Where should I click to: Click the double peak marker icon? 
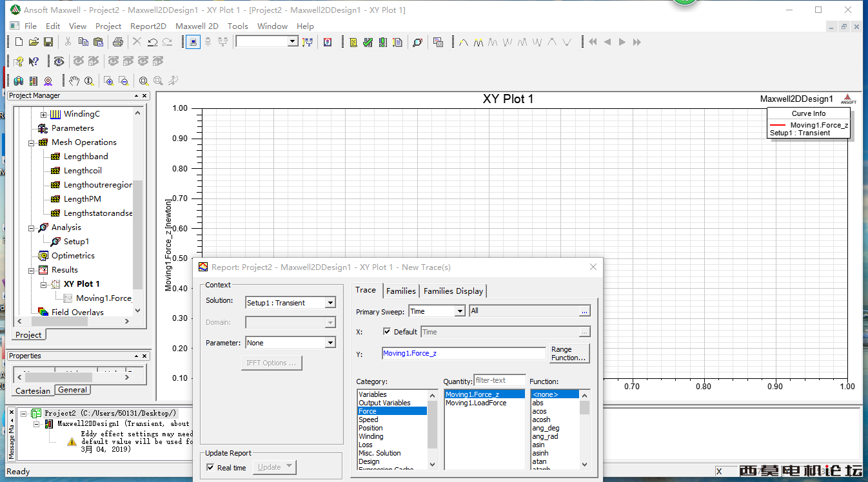coord(478,42)
